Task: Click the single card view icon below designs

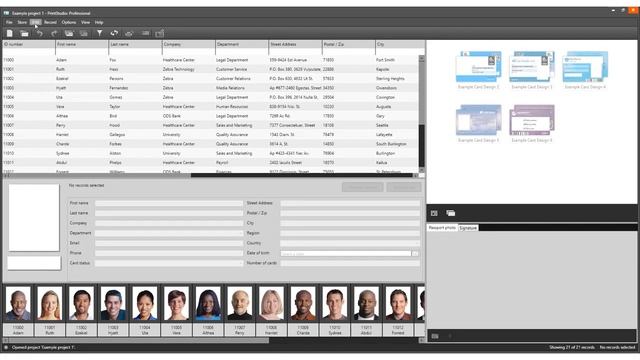Action: [x=434, y=213]
